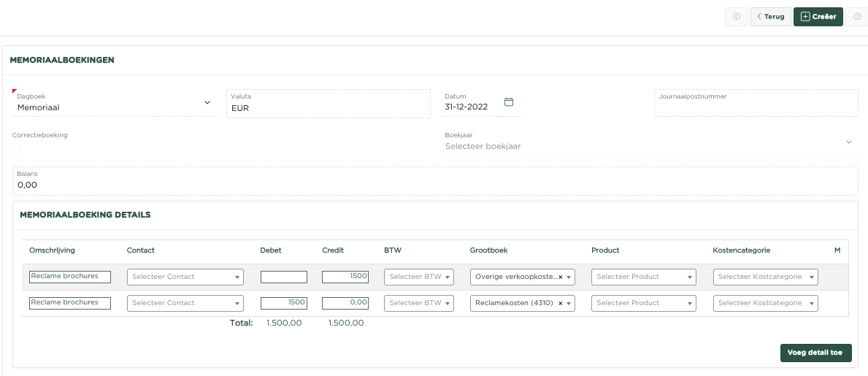Toggle the Correctieboeking checkbox
This screenshot has width=868, height=376.
pyautogui.click(x=17, y=148)
